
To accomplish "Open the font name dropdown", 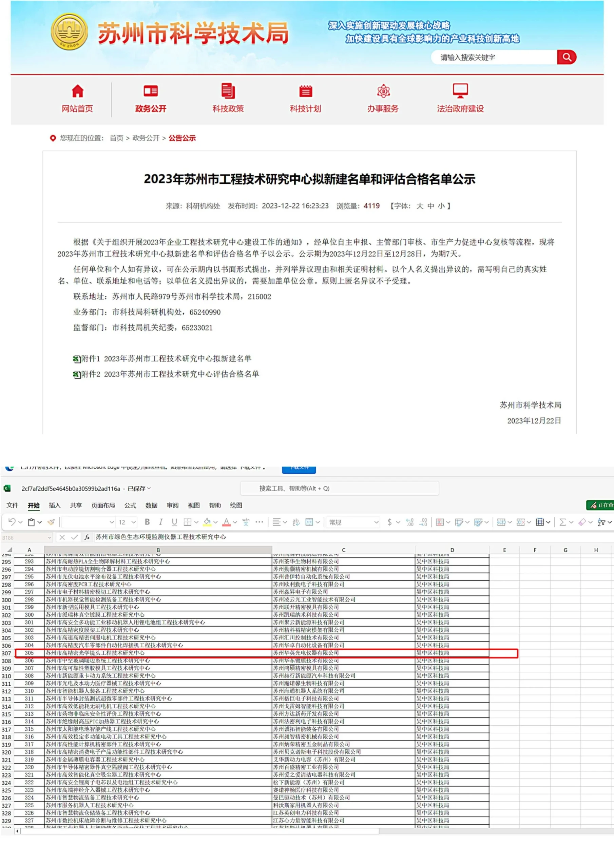I will [x=112, y=522].
